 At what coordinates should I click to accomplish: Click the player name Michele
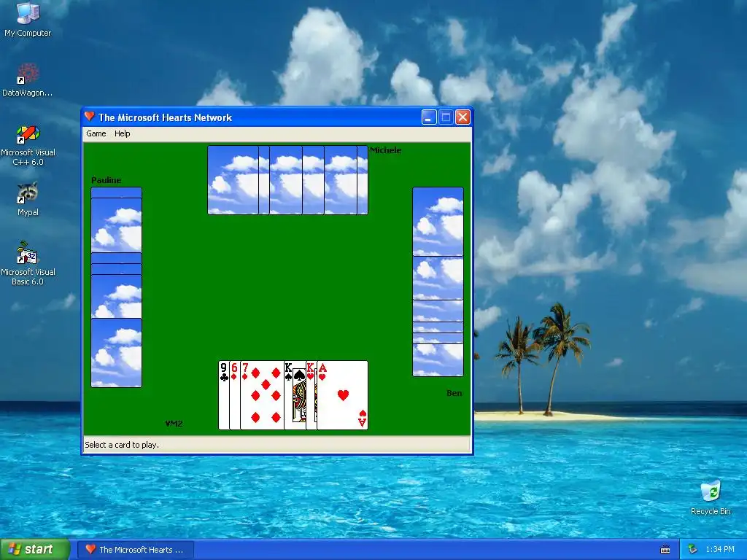(386, 150)
